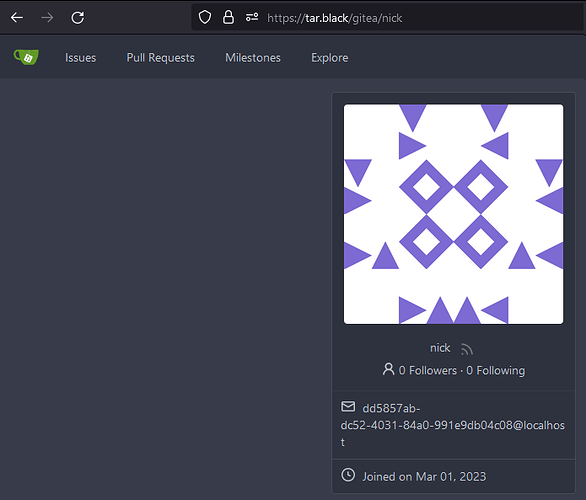This screenshot has height=500, width=586.
Task: Open the Explore page
Action: pos(330,58)
